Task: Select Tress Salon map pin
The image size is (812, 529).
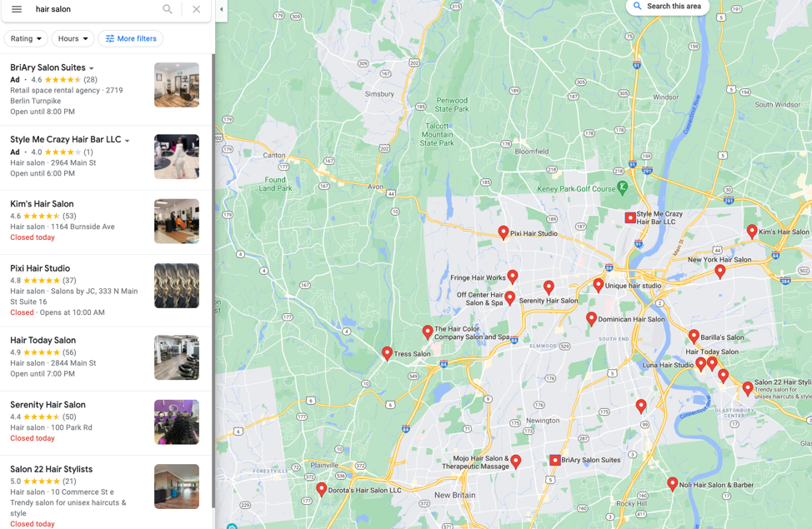Action: [x=387, y=353]
